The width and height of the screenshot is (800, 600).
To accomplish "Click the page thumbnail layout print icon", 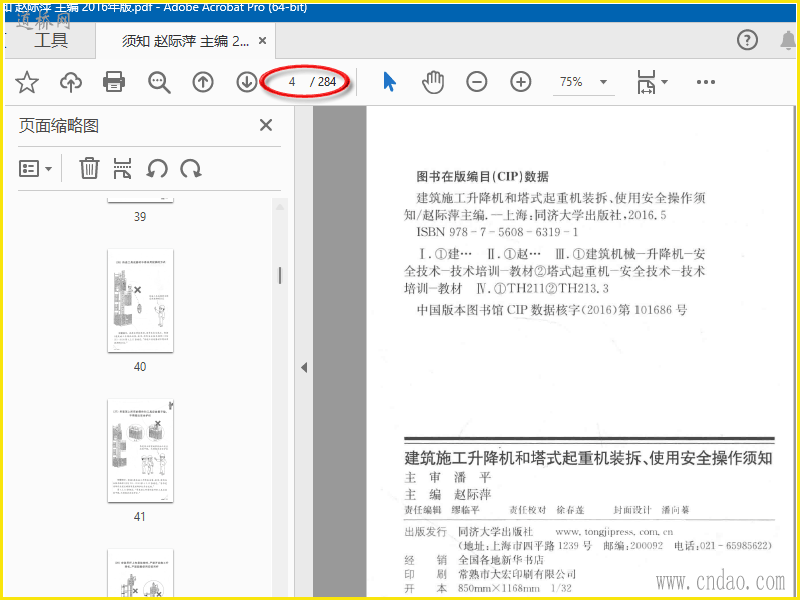I will pos(122,168).
